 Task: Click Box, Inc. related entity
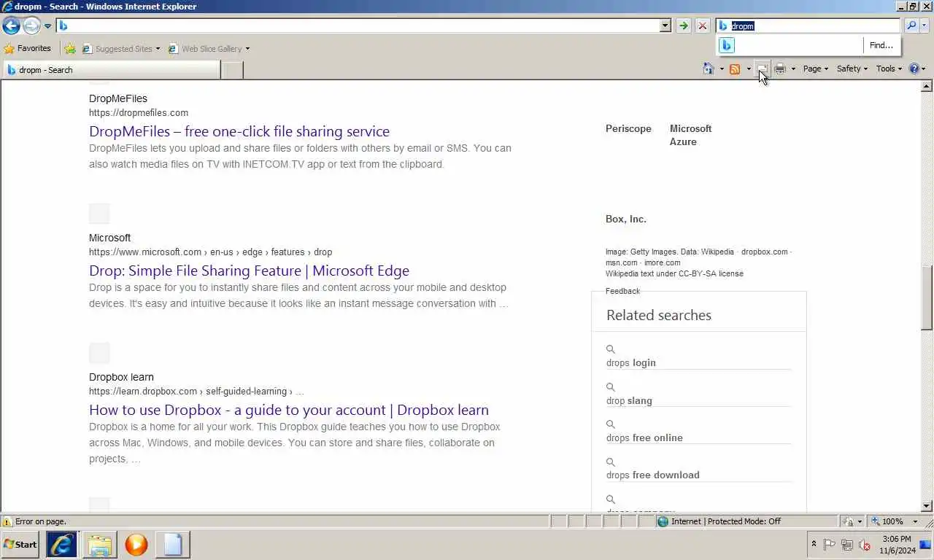[x=626, y=219]
